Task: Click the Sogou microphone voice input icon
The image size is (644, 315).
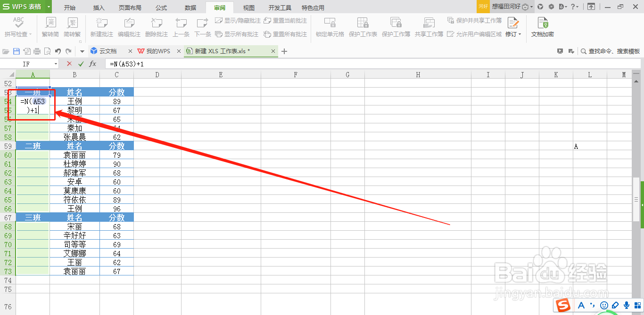Action: [x=627, y=305]
